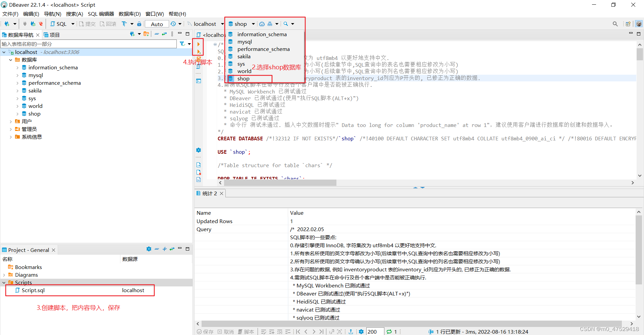Open the 编辑(E) menu
Screen dimensions: 644x335
coord(31,14)
